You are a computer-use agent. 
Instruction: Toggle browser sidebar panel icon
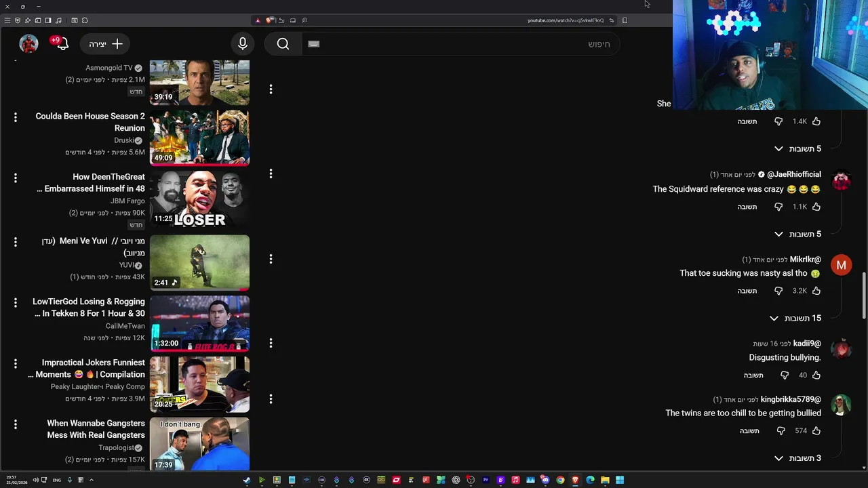pos(48,20)
